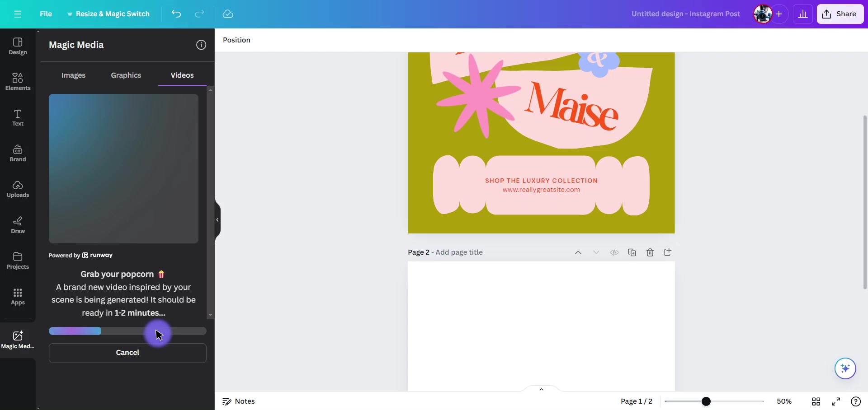Open grid view of pages
Screen dimensions: 868x410
[x=816, y=401]
